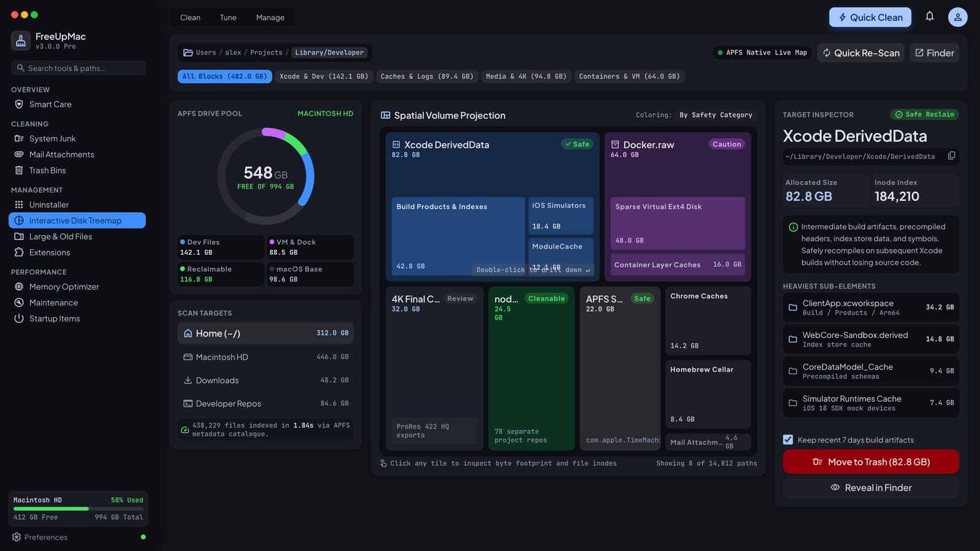Click the Macintosh HD usage progress bar
The height and width of the screenshot is (551, 980).
[x=78, y=509]
